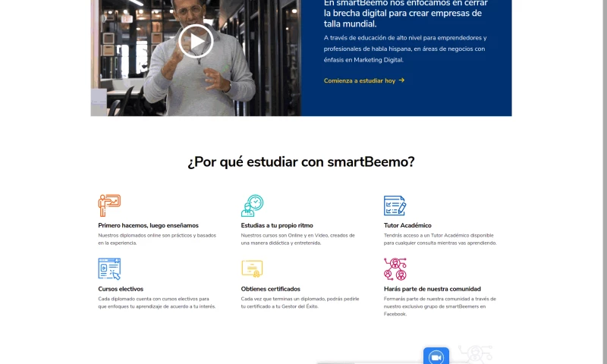Viewport: 607px width, 364px height.
Task: Click the checklist icon above 'Tutor Académico'
Action: pyautogui.click(x=395, y=206)
